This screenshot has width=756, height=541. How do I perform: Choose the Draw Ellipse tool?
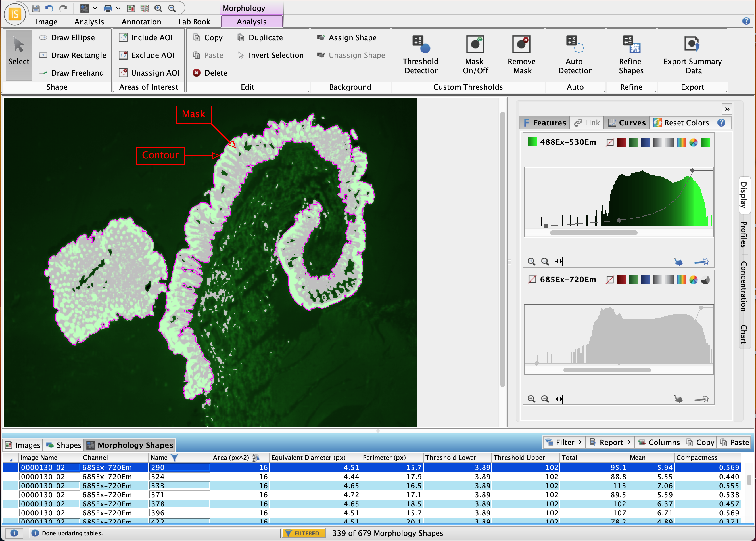point(67,38)
